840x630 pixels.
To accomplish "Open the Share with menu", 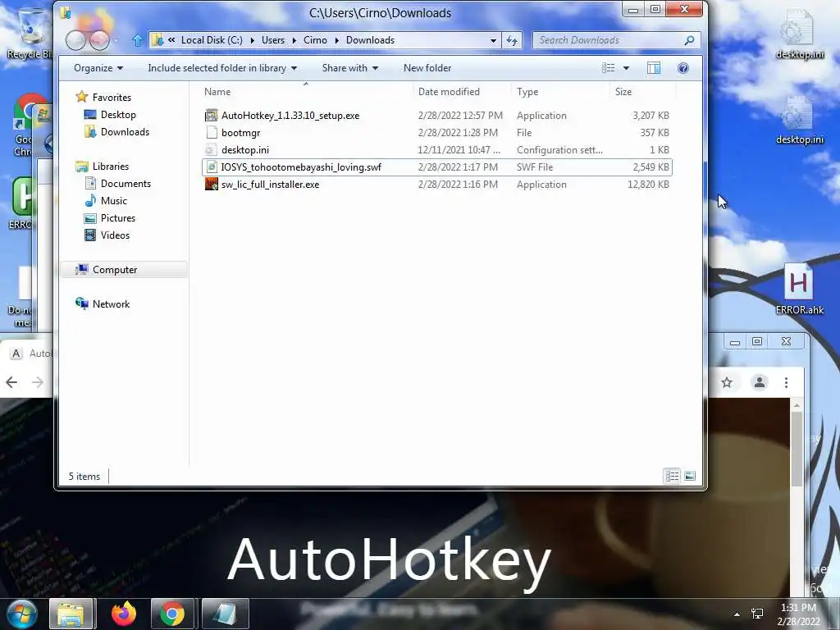I will 349,68.
